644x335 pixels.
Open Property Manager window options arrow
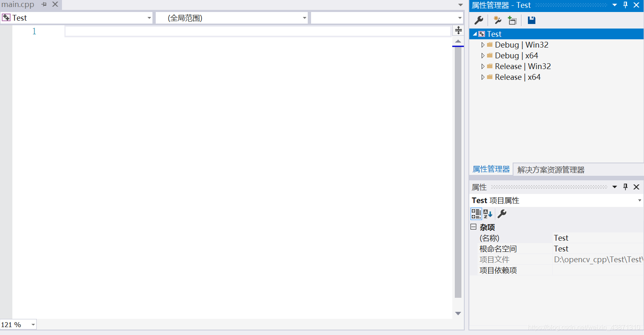click(615, 5)
